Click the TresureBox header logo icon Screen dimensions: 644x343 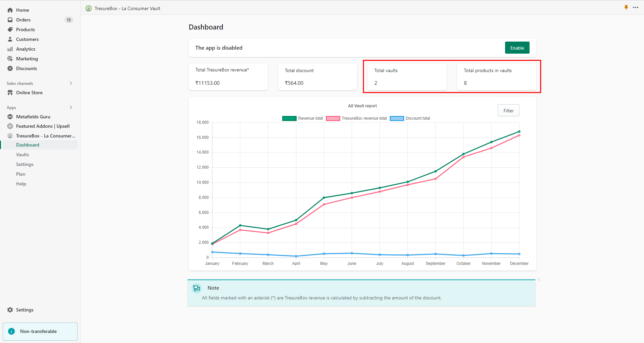tap(89, 8)
